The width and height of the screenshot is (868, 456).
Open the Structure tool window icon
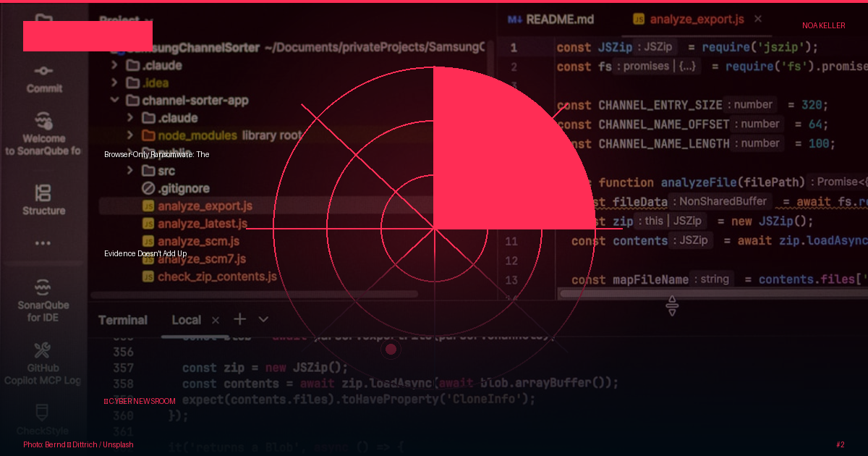coord(43,193)
